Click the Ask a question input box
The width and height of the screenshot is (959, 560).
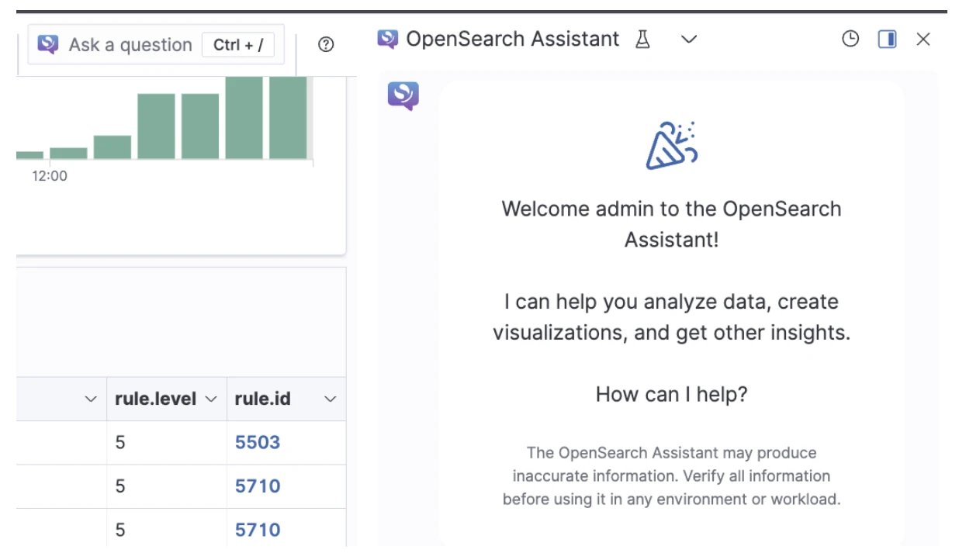[x=156, y=44]
